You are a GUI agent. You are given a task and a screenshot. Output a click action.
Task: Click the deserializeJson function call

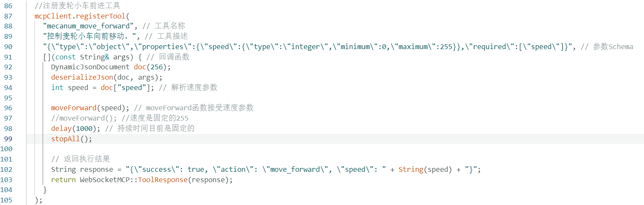pos(82,78)
